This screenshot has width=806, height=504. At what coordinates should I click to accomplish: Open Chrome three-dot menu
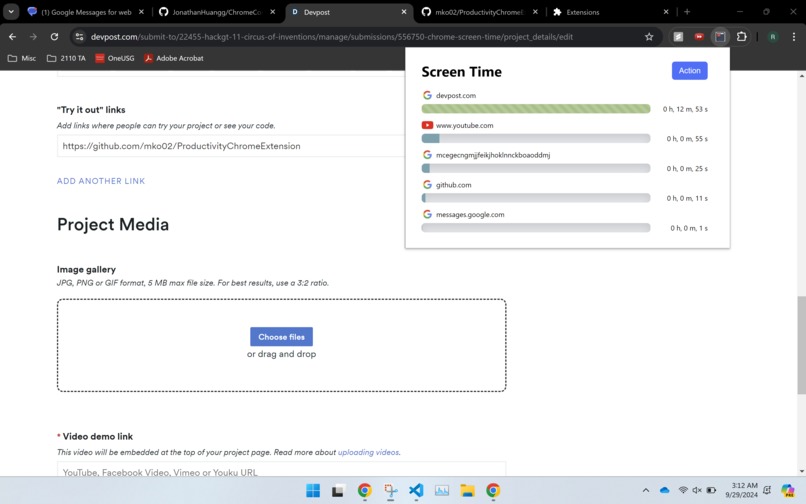794,37
